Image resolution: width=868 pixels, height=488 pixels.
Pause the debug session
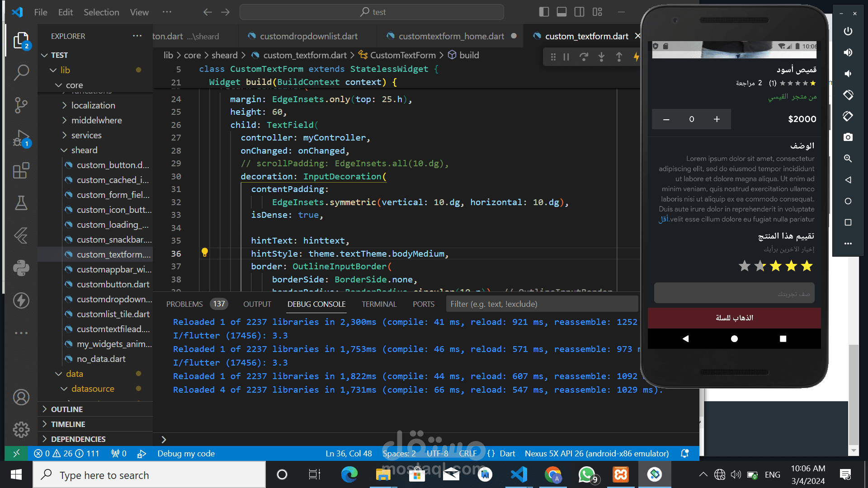(x=566, y=57)
